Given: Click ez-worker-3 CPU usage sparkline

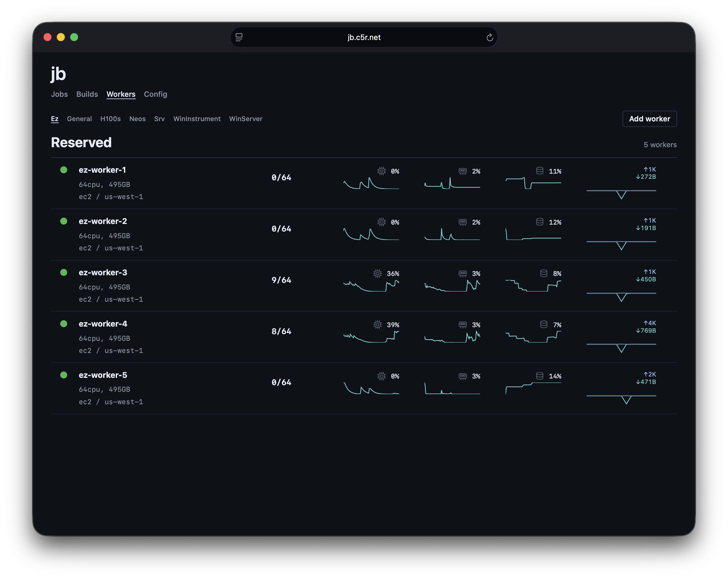Looking at the screenshot, I should 371,286.
